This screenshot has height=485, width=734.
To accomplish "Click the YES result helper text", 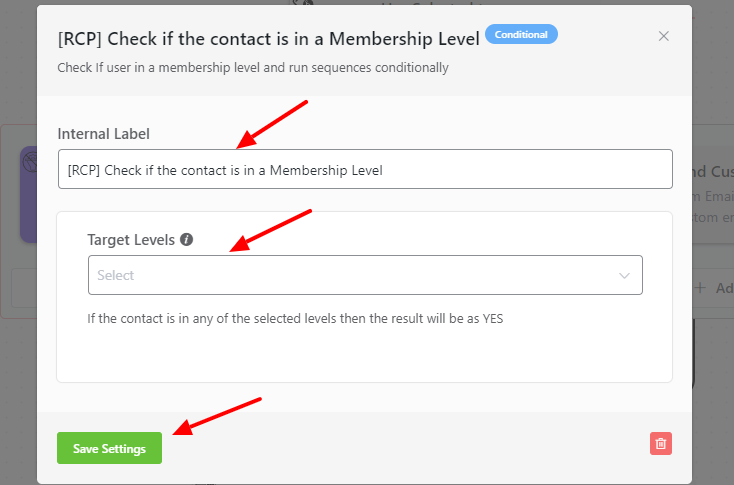I will [295, 319].
